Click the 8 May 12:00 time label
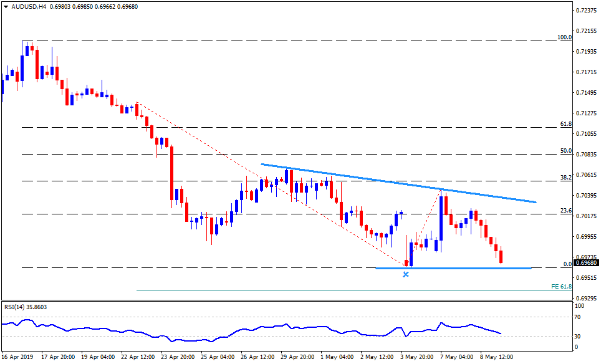 point(496,357)
